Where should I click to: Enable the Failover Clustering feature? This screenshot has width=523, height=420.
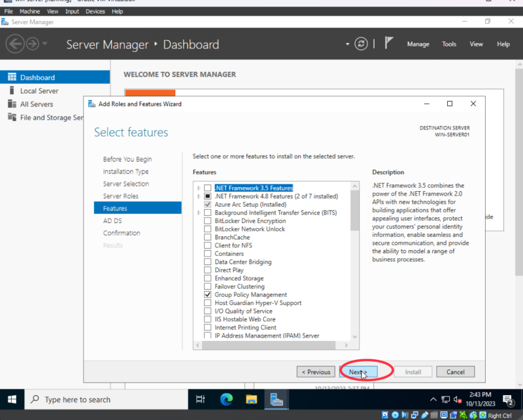[x=207, y=286]
